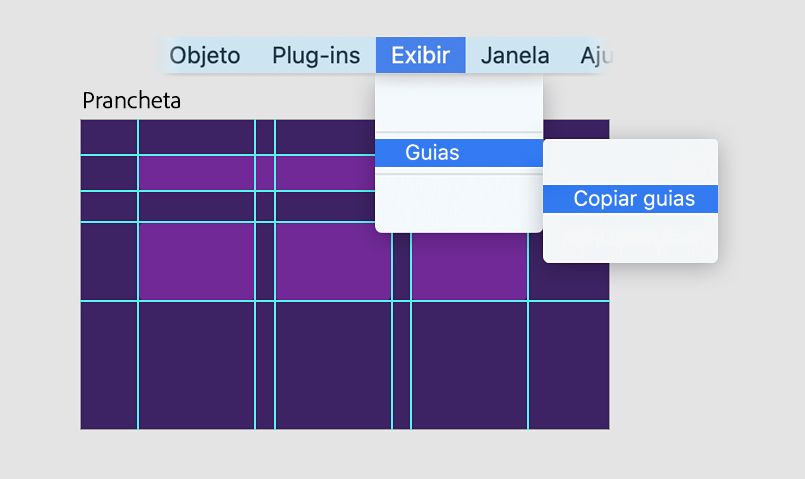
Task: Click the large center light purple rectangle
Action: coord(333,261)
